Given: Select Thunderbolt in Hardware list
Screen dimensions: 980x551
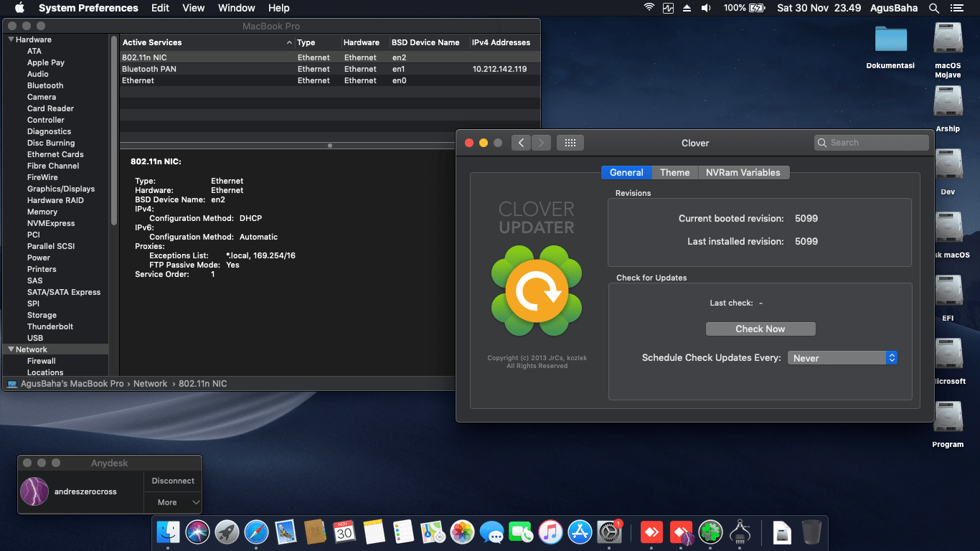Looking at the screenshot, I should click(50, 326).
